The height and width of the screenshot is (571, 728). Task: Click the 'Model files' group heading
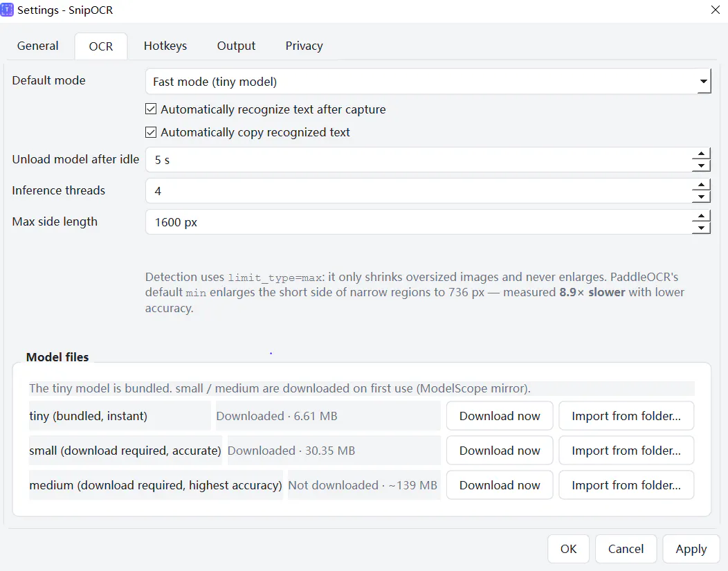point(57,357)
